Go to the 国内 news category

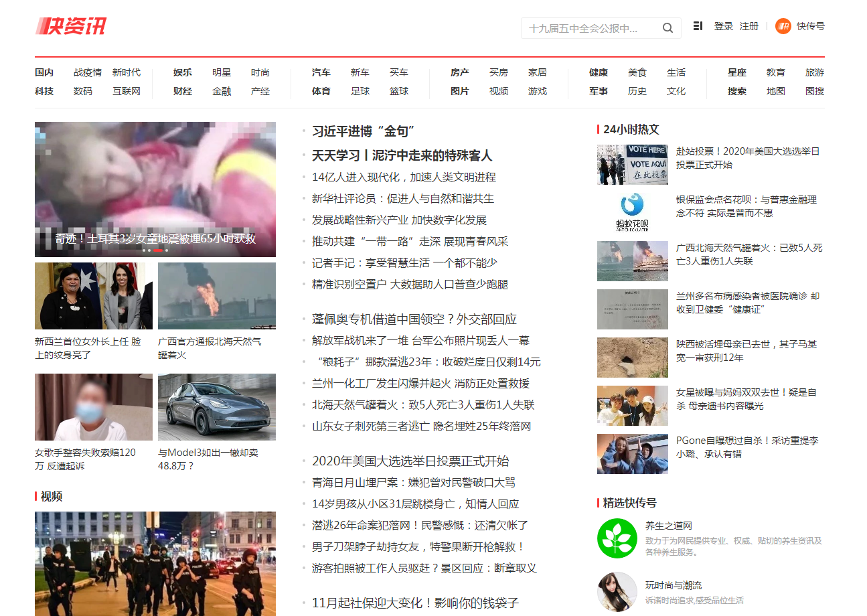pos(44,72)
